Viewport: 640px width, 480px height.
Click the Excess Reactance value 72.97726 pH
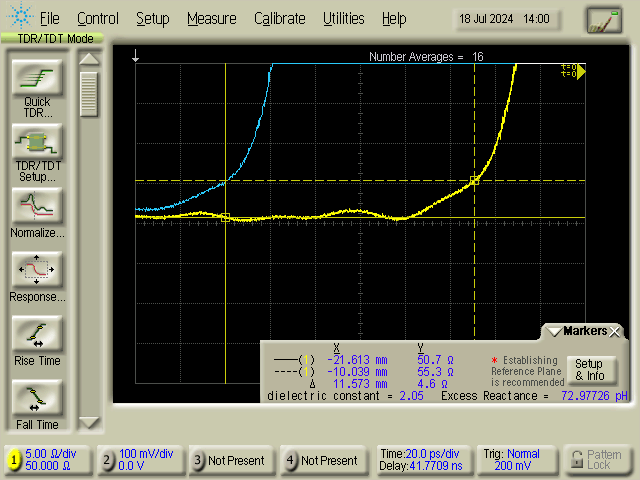point(594,396)
